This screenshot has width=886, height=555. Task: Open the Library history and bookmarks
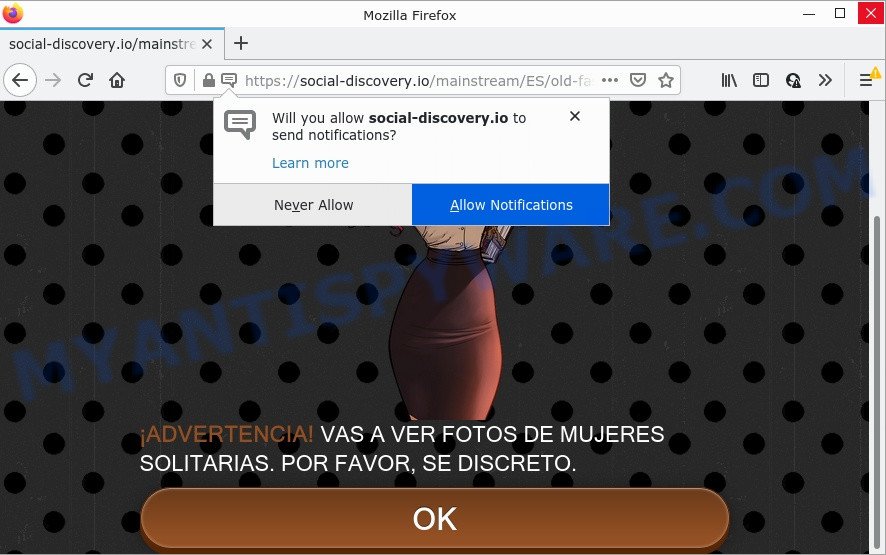click(x=729, y=80)
